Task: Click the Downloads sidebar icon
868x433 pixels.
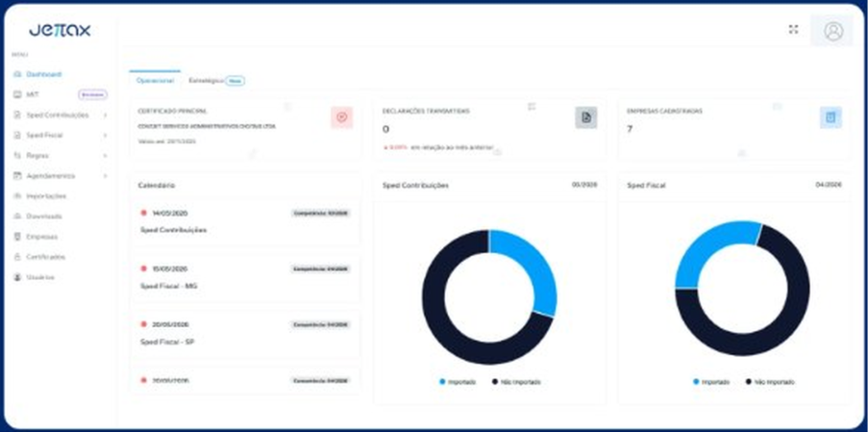Action: coord(17,216)
